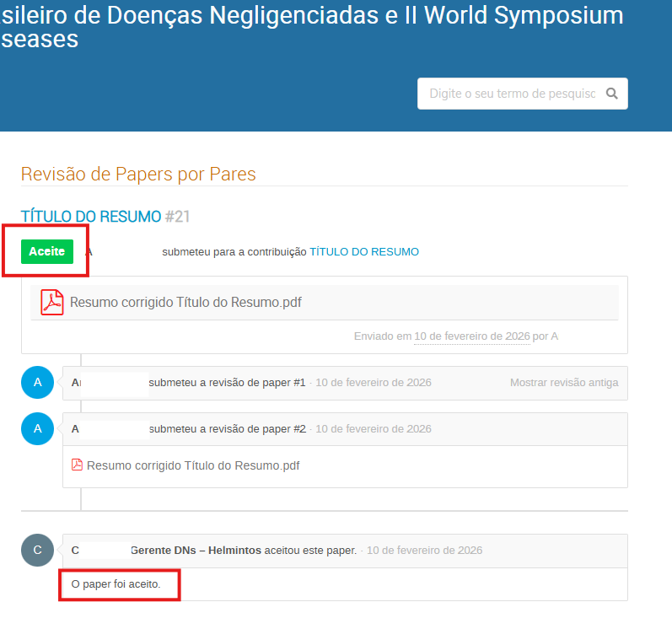
Task: Click the date next to revision #2
Action: [x=373, y=429]
